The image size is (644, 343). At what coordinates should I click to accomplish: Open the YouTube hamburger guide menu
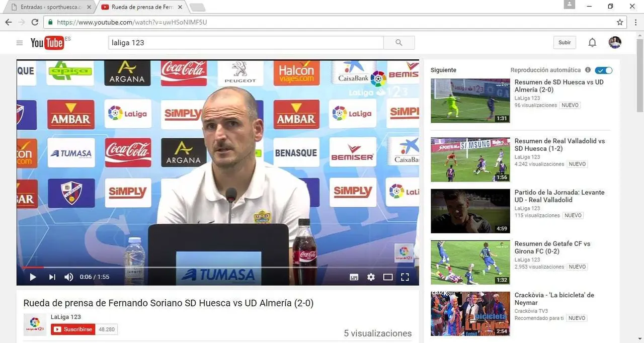[20, 43]
